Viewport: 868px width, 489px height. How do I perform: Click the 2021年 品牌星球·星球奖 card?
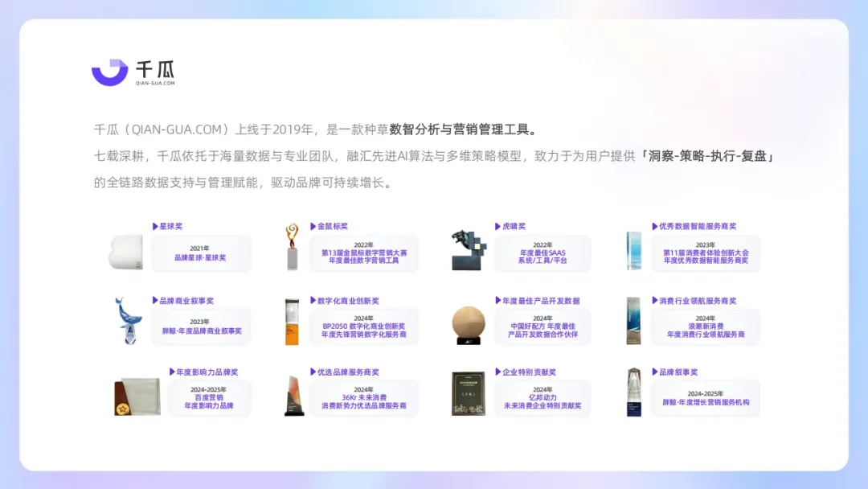tap(201, 253)
